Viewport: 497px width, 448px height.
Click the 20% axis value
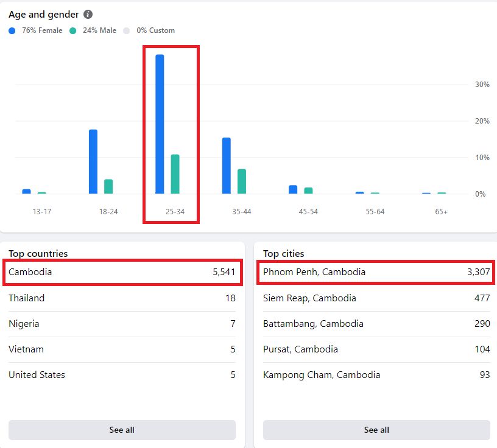[482, 121]
